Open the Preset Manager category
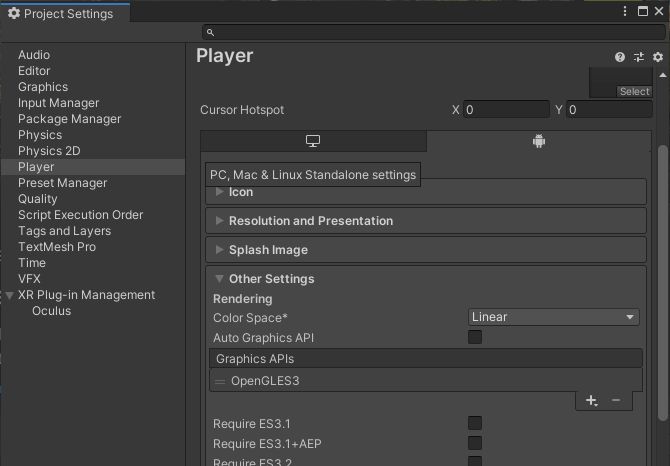The image size is (670, 466). [x=62, y=183]
